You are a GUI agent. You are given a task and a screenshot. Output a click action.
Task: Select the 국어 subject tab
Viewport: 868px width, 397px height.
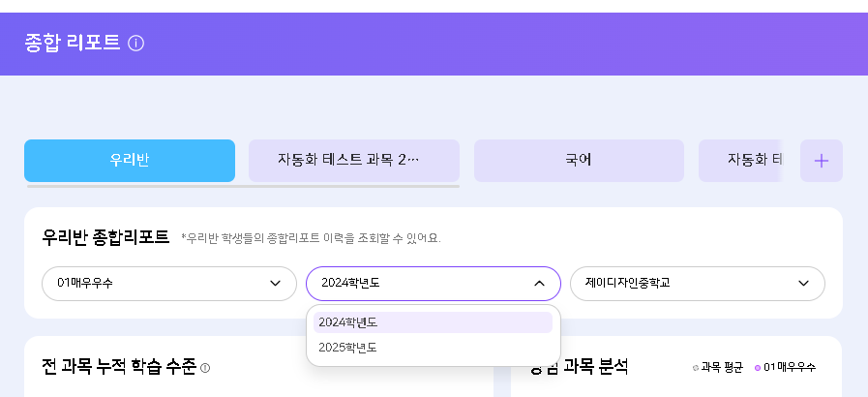(579, 161)
